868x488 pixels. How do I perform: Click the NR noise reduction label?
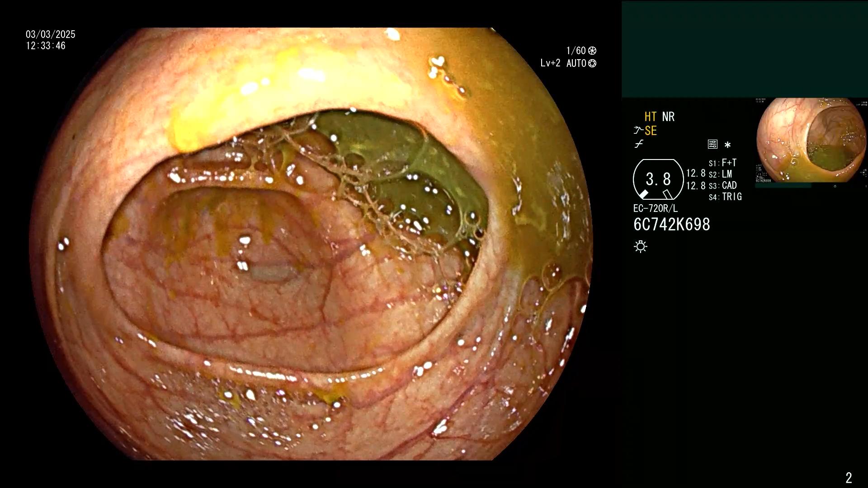pyautogui.click(x=668, y=117)
